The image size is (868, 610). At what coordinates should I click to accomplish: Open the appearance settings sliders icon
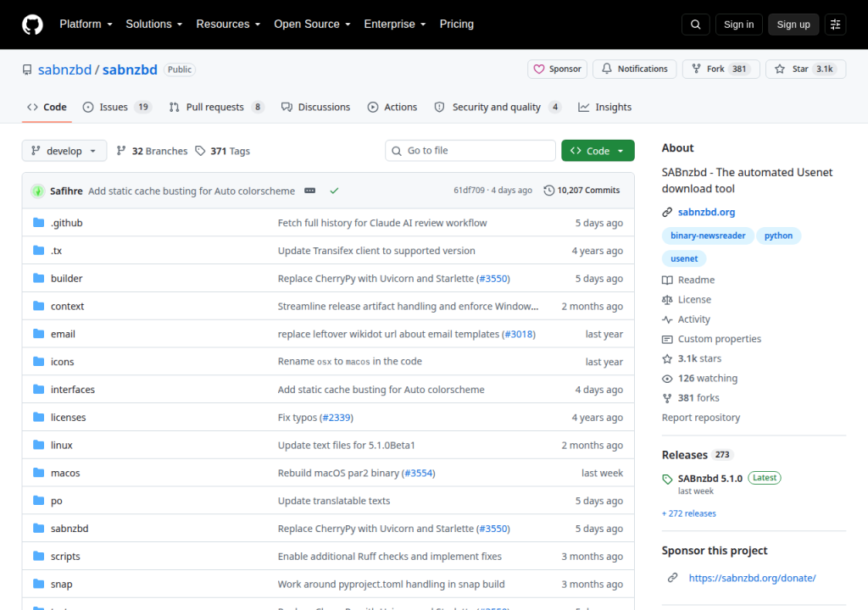(x=835, y=25)
